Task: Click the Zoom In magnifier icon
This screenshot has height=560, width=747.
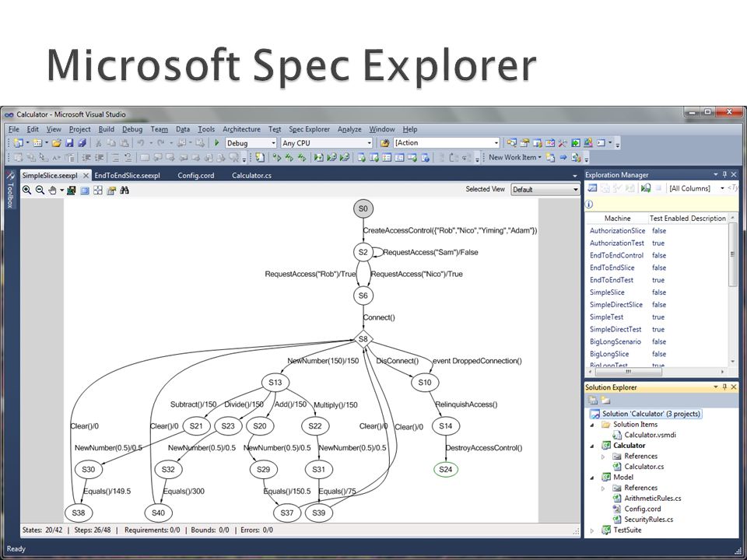Action: pos(26,190)
